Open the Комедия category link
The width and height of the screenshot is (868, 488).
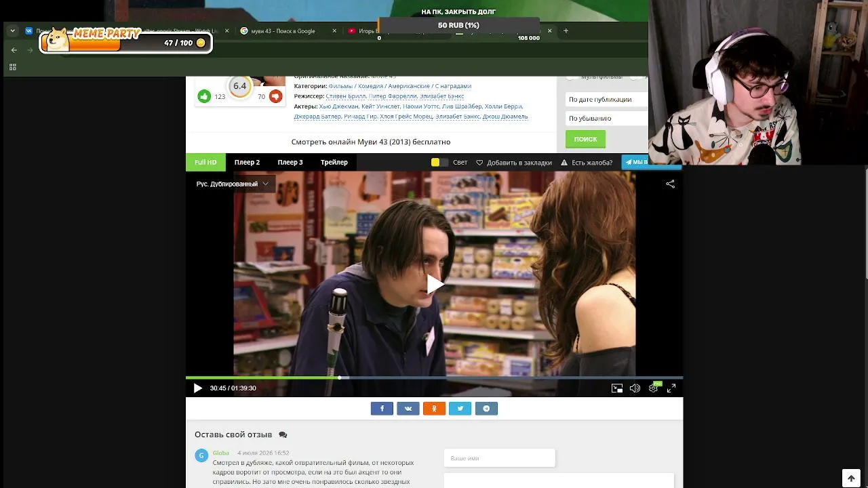coord(371,86)
